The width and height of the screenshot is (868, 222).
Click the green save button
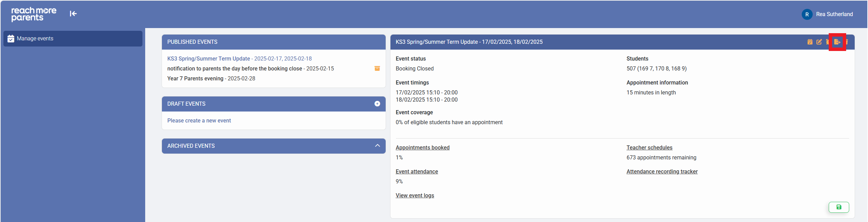click(x=839, y=207)
